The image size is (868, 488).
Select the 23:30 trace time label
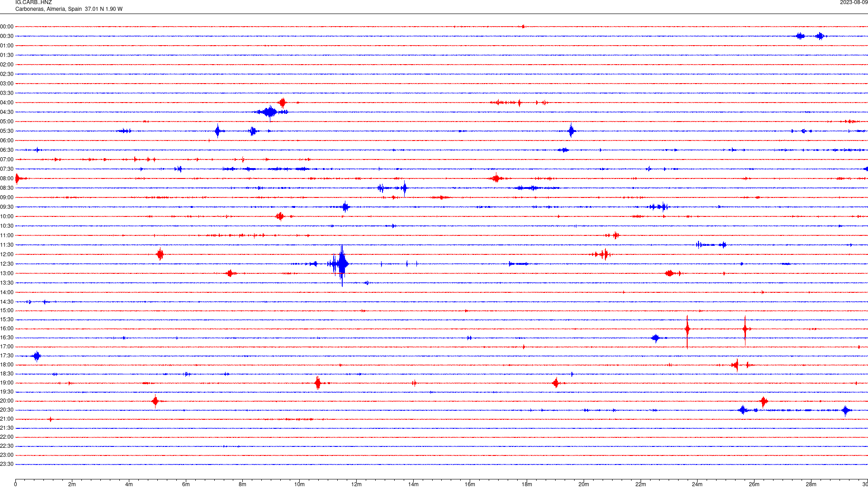7,464
